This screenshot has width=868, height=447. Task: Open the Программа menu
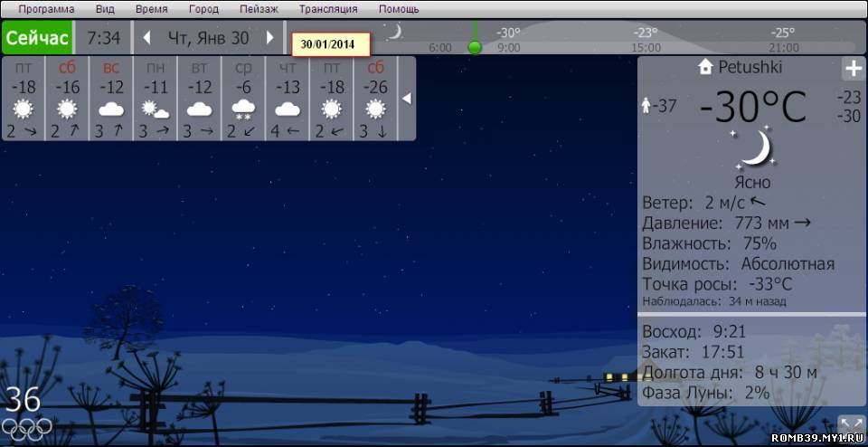[46, 9]
